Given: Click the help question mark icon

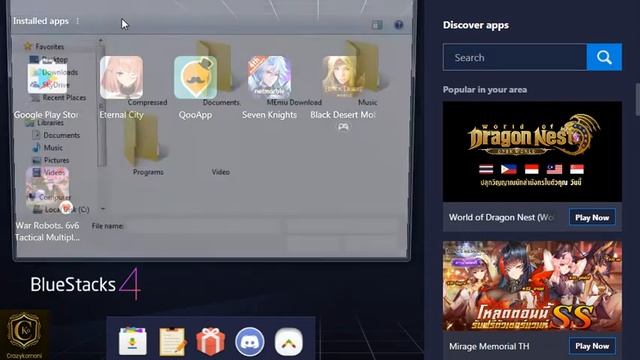Looking at the screenshot, I should [399, 25].
